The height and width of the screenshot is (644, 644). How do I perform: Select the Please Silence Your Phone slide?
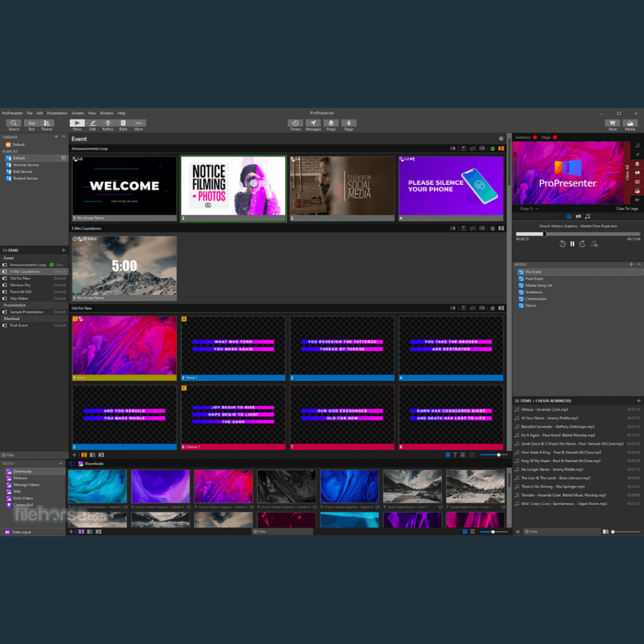pyautogui.click(x=451, y=186)
